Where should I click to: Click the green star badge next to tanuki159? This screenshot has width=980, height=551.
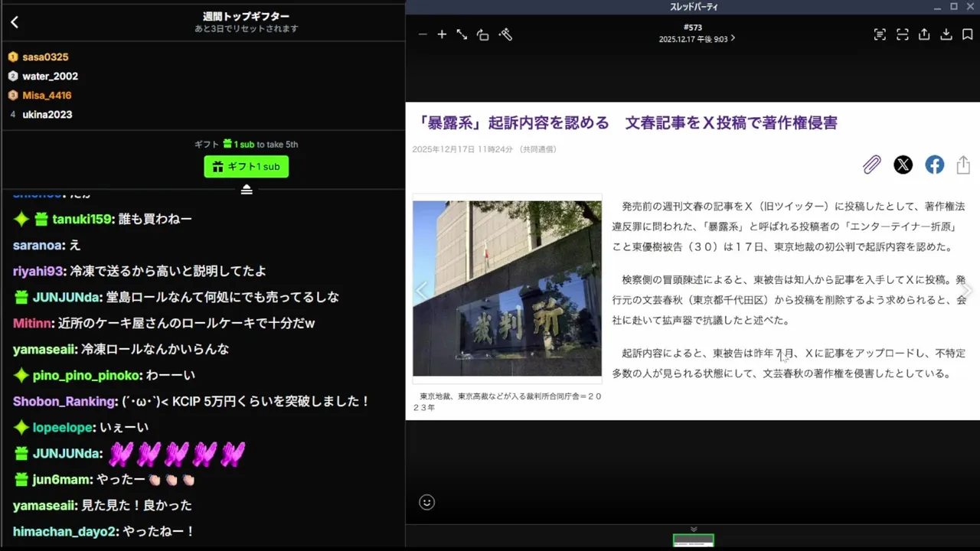point(21,219)
